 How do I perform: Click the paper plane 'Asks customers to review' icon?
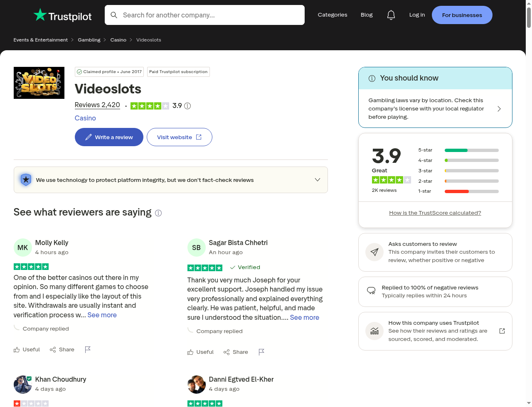point(374,252)
